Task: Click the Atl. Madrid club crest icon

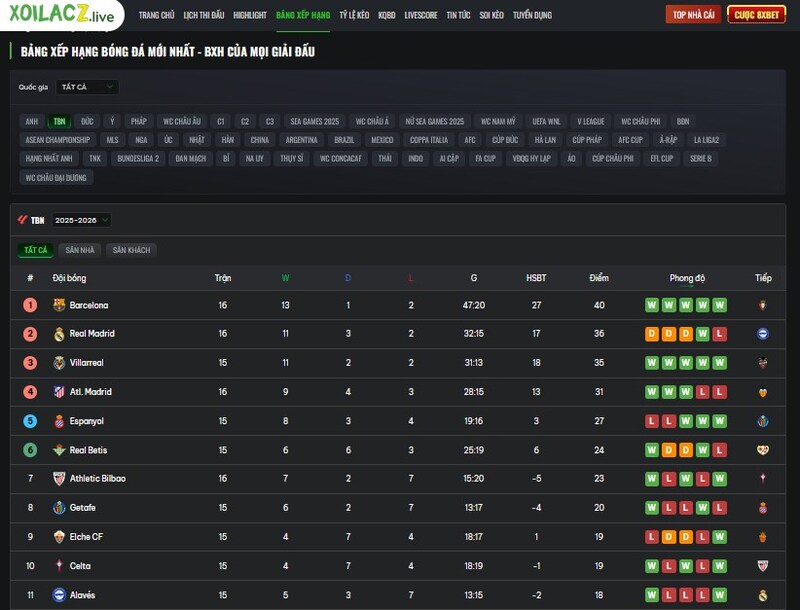Action: point(59,392)
